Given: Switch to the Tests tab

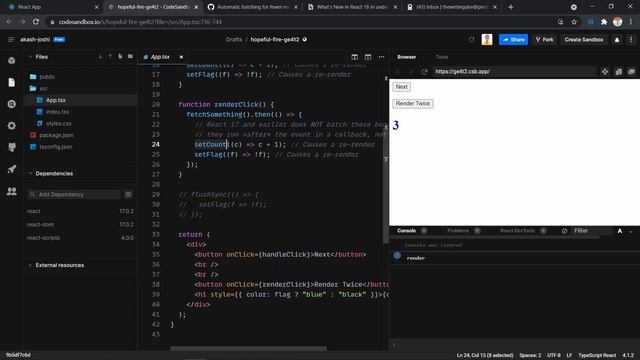Looking at the screenshot, I should (442, 57).
